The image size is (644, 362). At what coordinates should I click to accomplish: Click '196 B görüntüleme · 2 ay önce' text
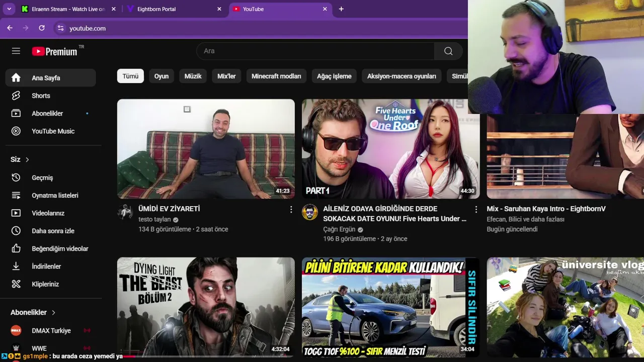click(365, 239)
